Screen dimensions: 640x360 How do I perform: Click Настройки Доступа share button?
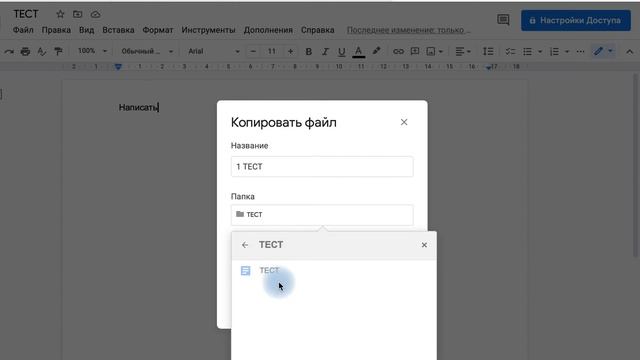[576, 20]
